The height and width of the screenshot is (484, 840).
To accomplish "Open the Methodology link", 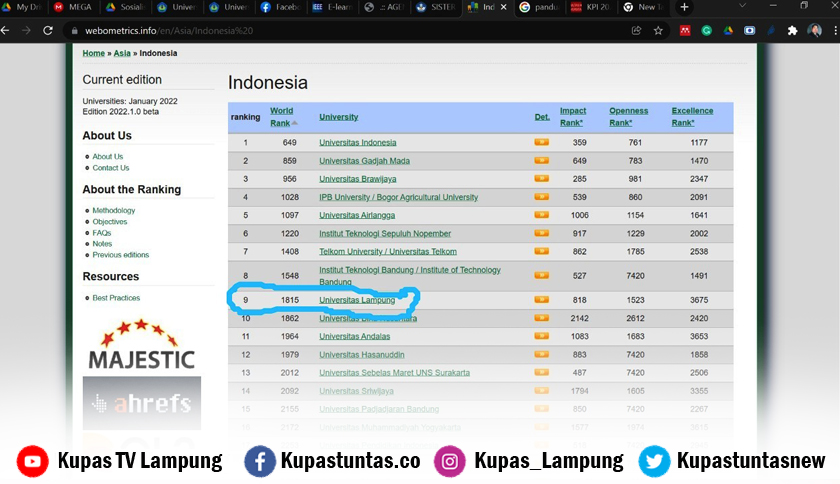I will point(114,211).
